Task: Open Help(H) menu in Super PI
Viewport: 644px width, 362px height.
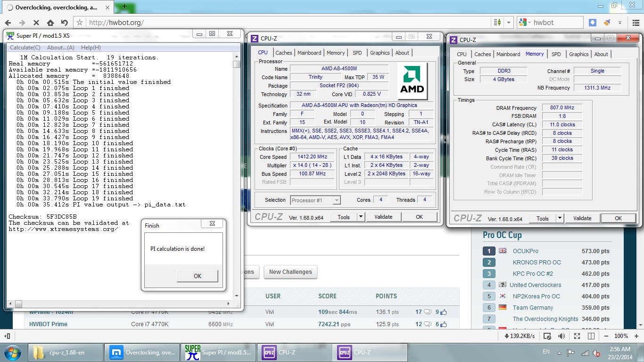Action: coord(91,48)
